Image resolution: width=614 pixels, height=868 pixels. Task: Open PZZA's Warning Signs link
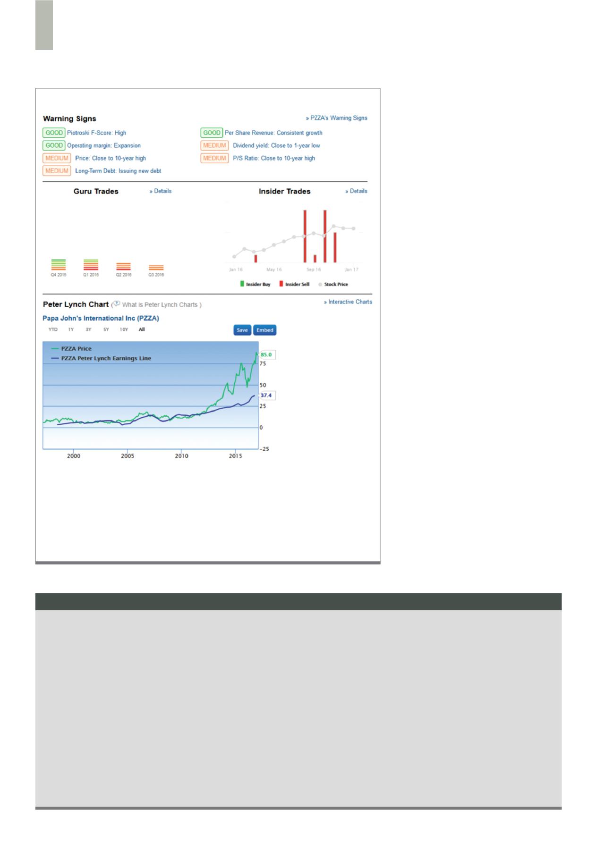point(336,118)
